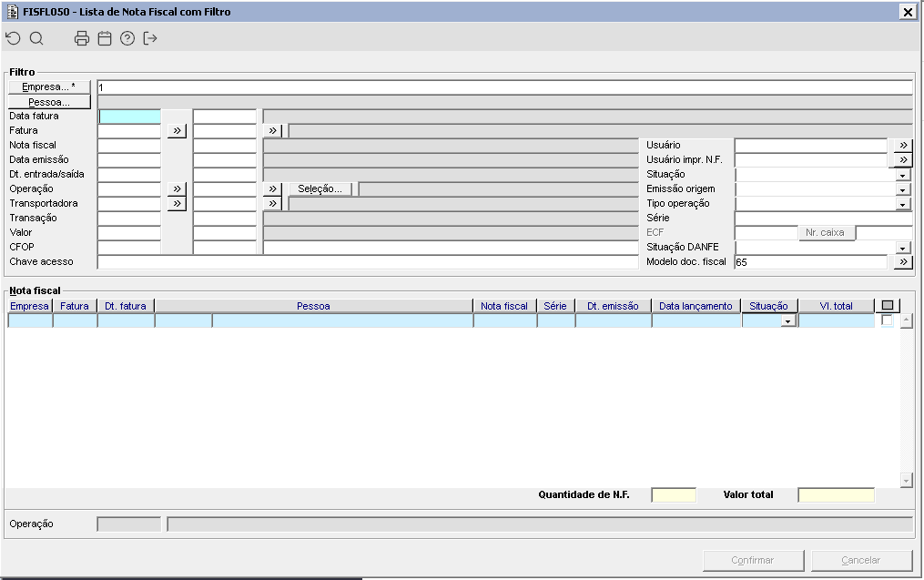The width and height of the screenshot is (924, 580).
Task: Click the window icon in title bar
Action: click(13, 12)
